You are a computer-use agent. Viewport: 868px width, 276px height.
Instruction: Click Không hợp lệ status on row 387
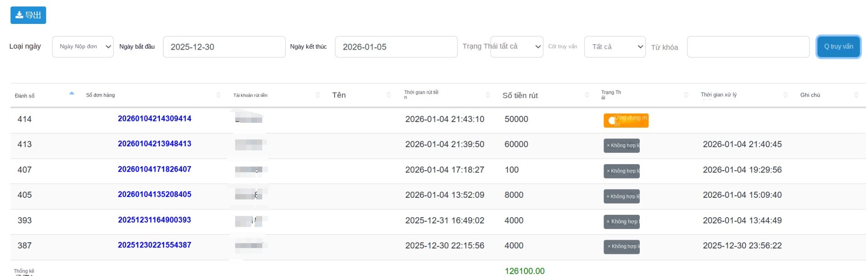(621, 247)
